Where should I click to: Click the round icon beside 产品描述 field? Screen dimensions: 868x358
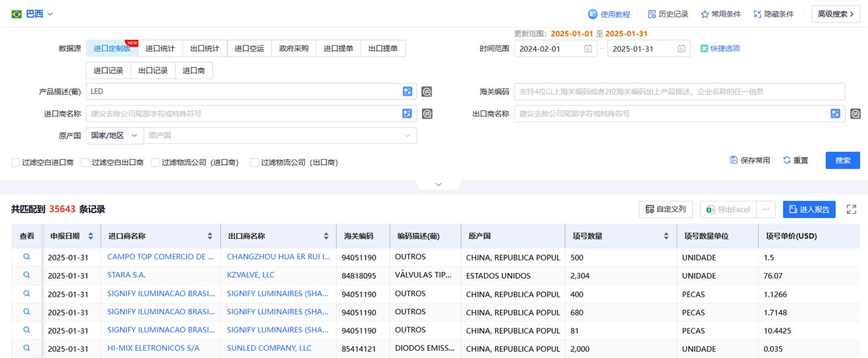tap(426, 92)
